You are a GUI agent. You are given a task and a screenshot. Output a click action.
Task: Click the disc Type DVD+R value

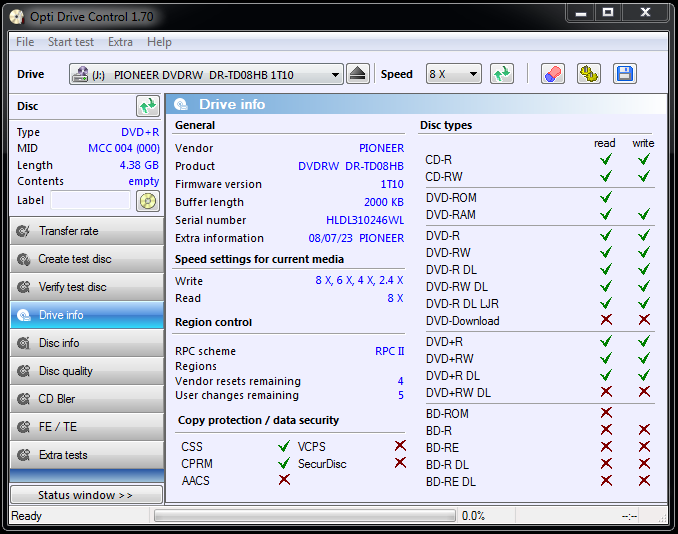point(140,132)
